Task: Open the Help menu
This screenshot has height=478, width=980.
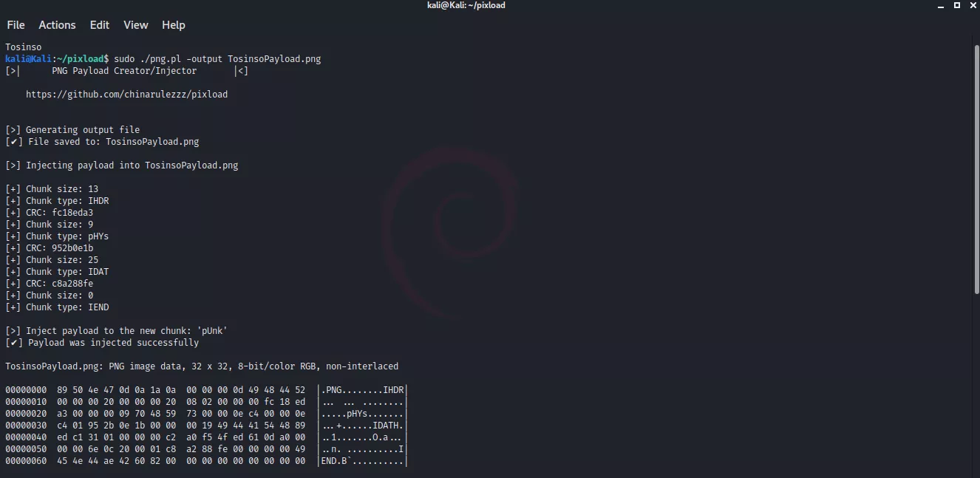Action: pos(174,25)
